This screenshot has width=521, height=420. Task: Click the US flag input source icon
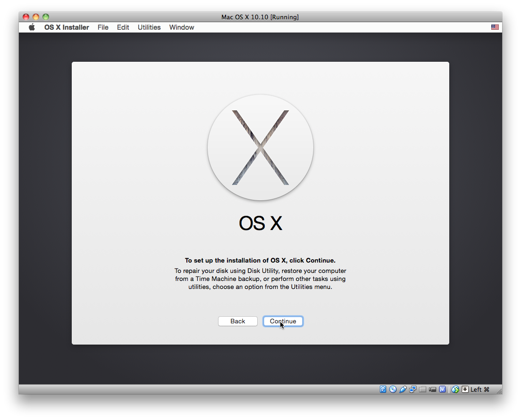(x=495, y=27)
